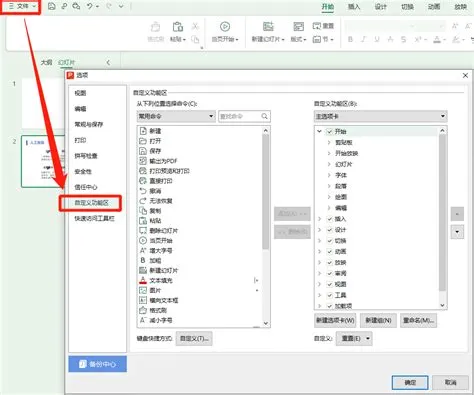This screenshot has height=395, width=474.
Task: Switch to the 开始 ribbon tab
Action: 328,7
